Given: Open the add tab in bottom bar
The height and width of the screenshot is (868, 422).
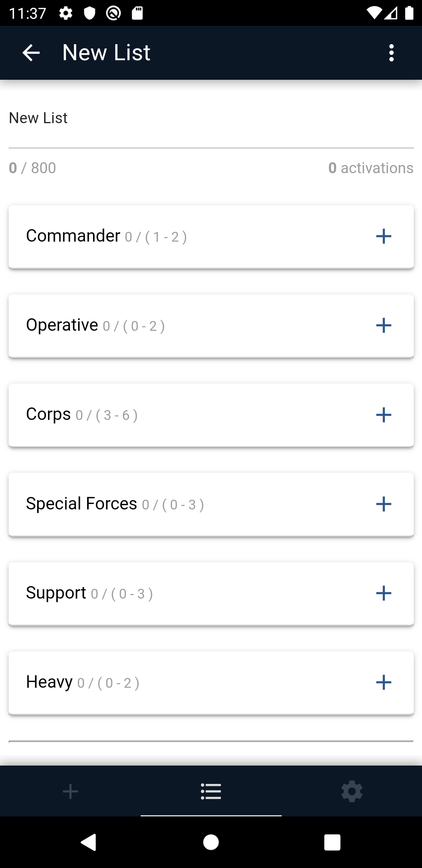Looking at the screenshot, I should point(70,791).
